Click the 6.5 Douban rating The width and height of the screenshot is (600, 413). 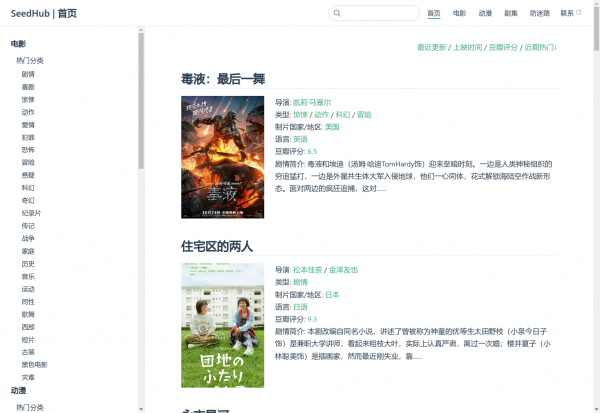tap(312, 152)
